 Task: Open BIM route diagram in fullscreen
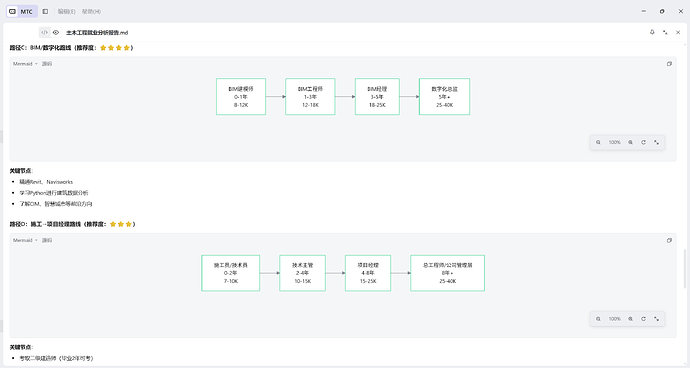click(657, 142)
